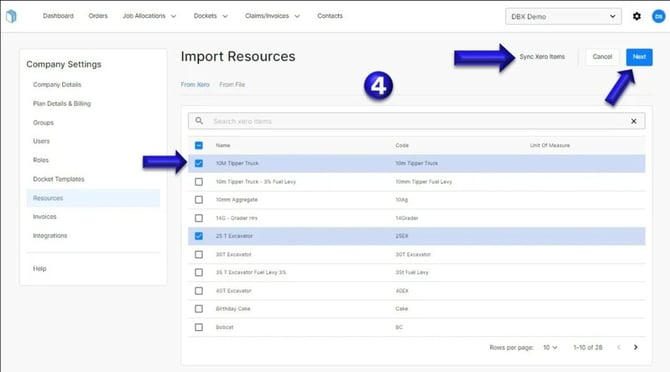Open Docket Templates settings

(59, 179)
